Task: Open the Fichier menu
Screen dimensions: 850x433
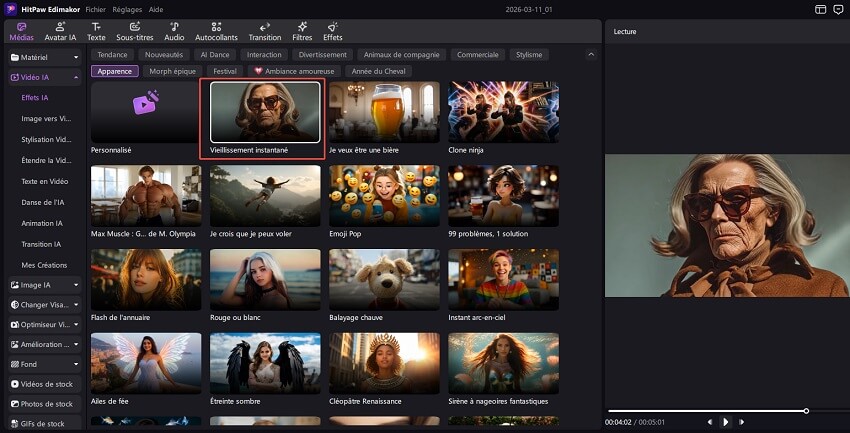Action: click(x=96, y=10)
